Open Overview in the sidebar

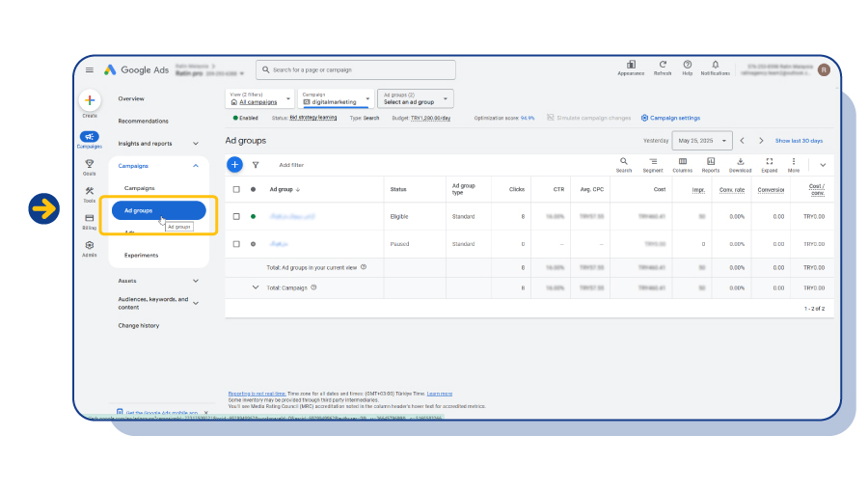click(131, 98)
